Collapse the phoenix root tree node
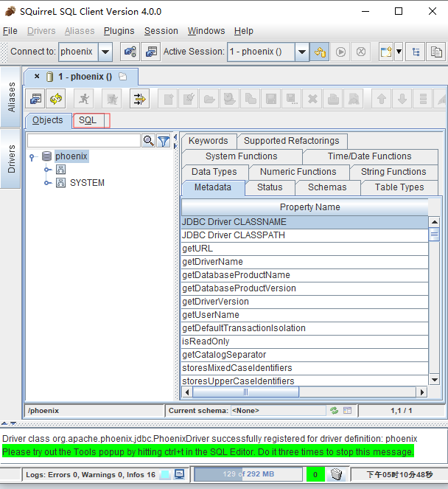 click(32, 156)
